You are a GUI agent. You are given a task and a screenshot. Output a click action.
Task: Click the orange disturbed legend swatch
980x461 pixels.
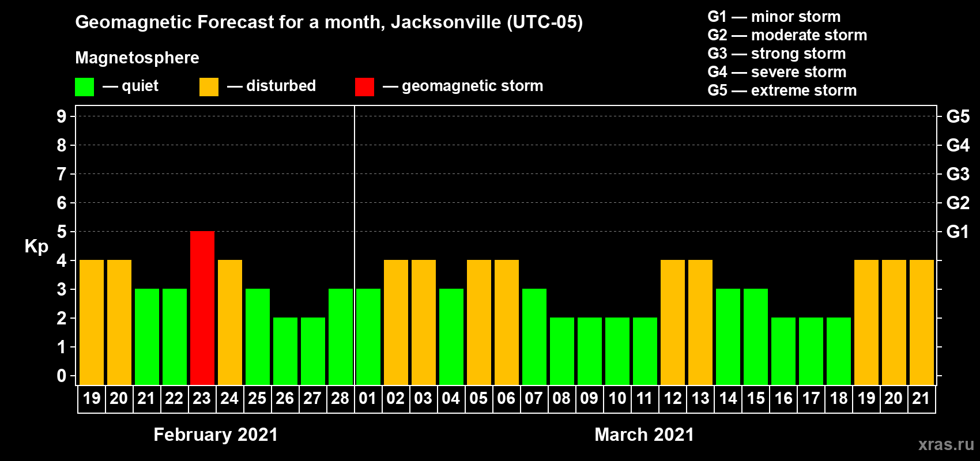(209, 87)
